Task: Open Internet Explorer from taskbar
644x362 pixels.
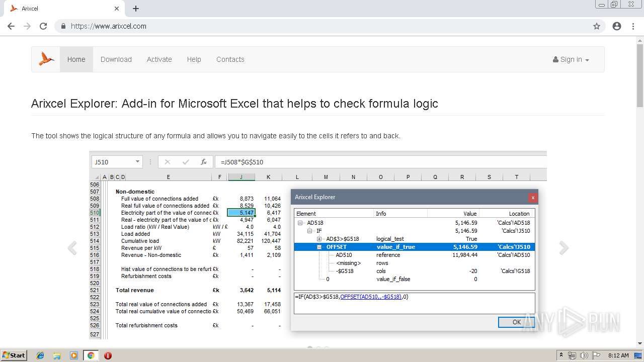Action: tap(40, 355)
